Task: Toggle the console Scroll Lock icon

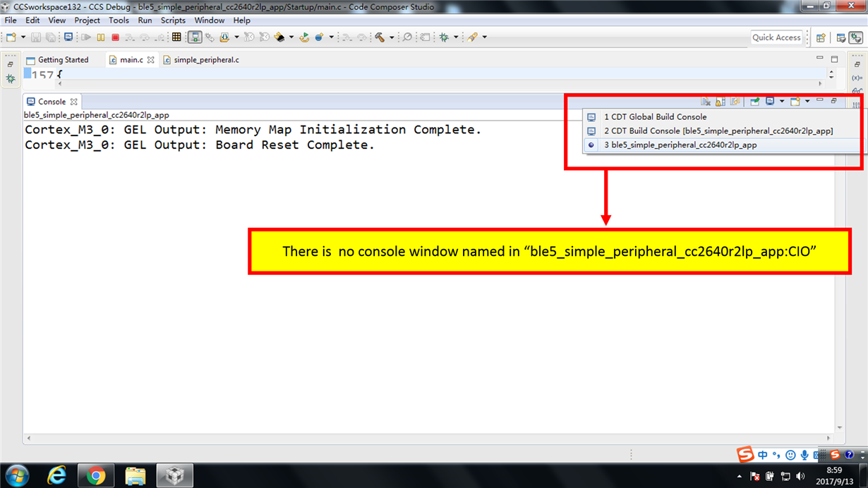Action: 720,102
